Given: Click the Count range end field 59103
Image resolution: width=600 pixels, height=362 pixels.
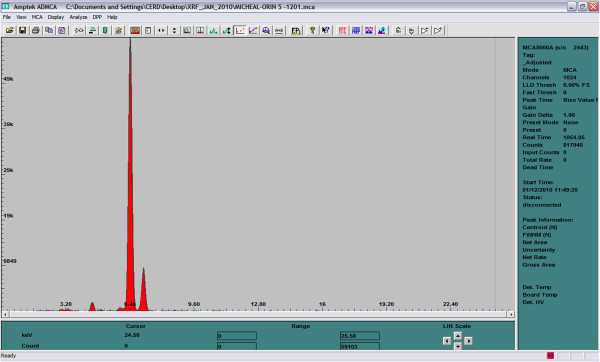Looking at the screenshot, I should pyautogui.click(x=360, y=346).
